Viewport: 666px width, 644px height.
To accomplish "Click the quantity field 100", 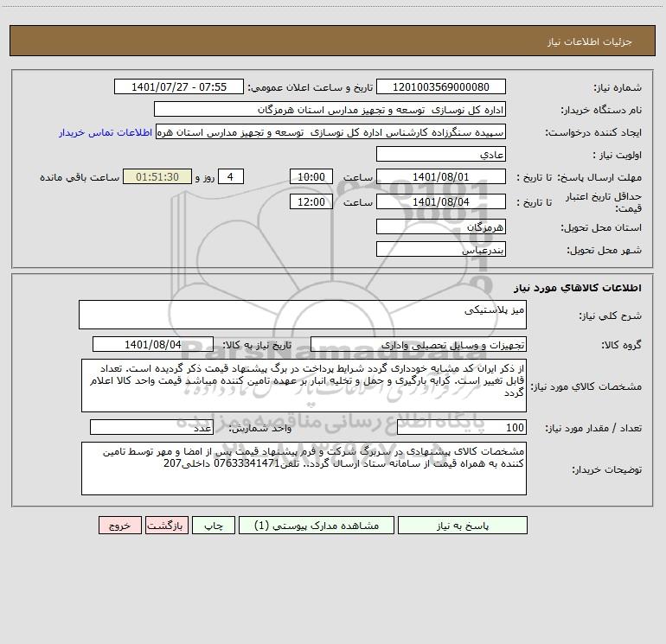I will tap(462, 428).
